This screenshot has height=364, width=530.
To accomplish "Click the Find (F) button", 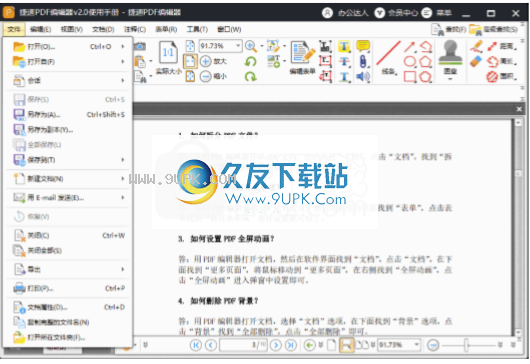I will click(x=449, y=30).
